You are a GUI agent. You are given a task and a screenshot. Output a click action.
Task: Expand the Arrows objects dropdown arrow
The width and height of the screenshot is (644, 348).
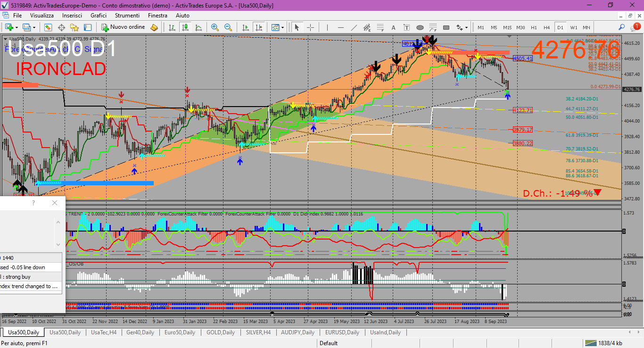pos(467,27)
